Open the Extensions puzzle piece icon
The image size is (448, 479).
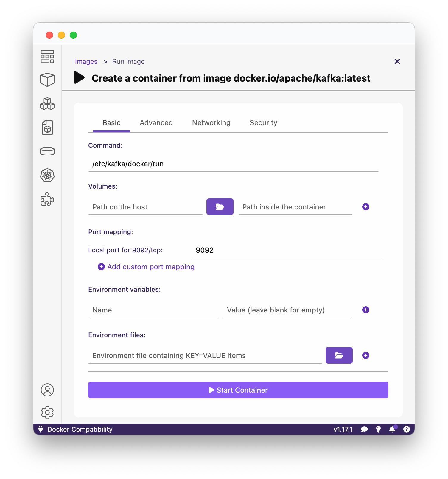tap(47, 199)
